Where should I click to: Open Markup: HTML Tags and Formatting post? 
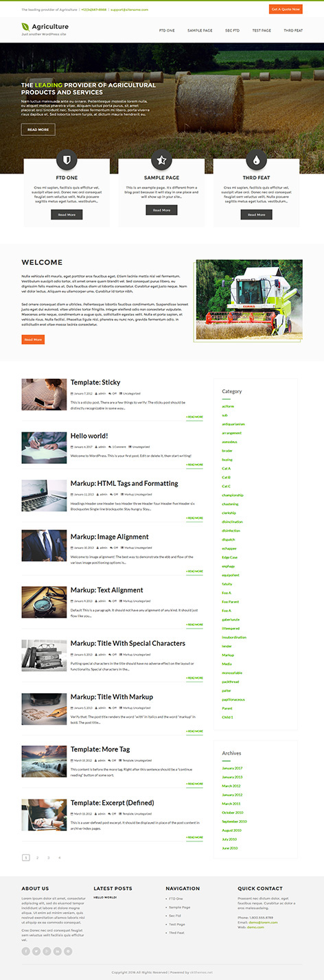click(124, 483)
